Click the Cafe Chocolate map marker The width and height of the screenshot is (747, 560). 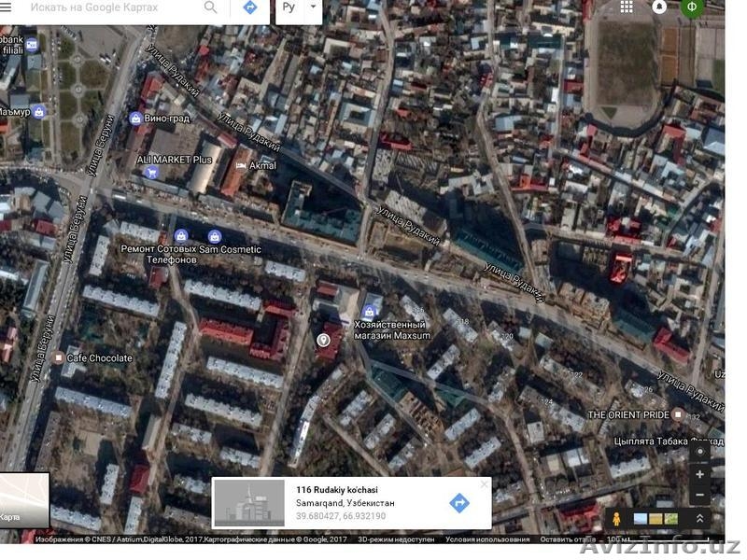tap(59, 357)
